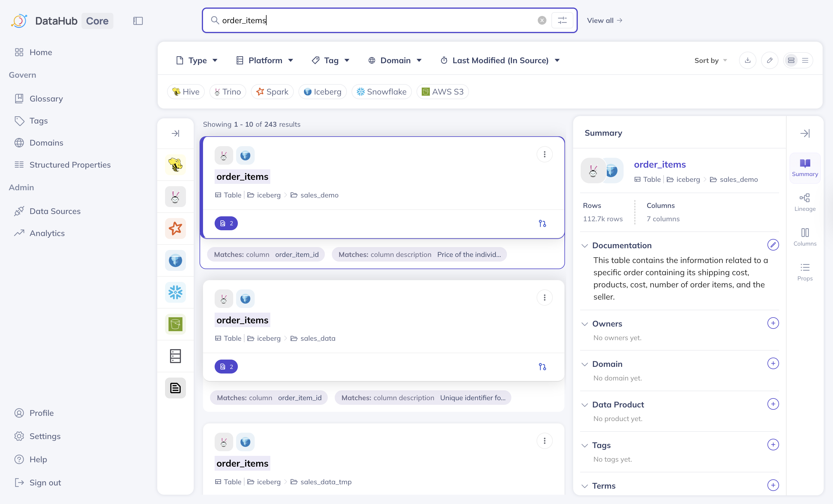833x504 pixels.
Task: Switch to the Columns tab
Action: coord(805,237)
